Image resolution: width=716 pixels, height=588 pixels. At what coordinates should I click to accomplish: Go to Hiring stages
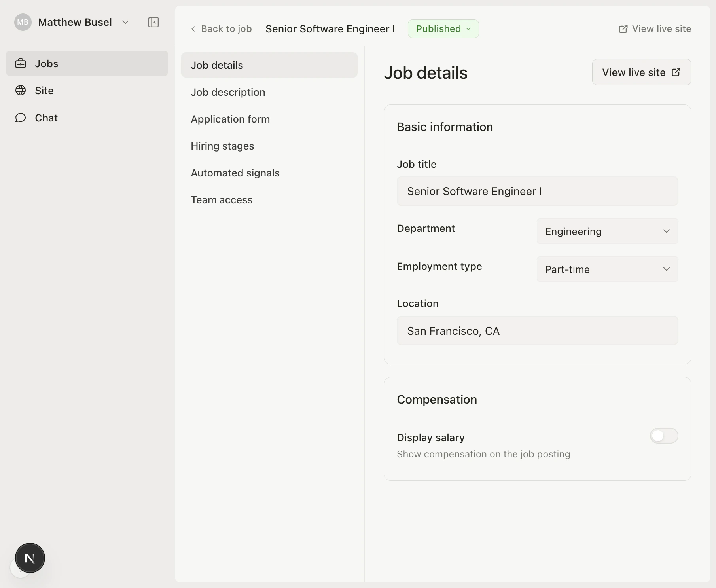tap(222, 146)
